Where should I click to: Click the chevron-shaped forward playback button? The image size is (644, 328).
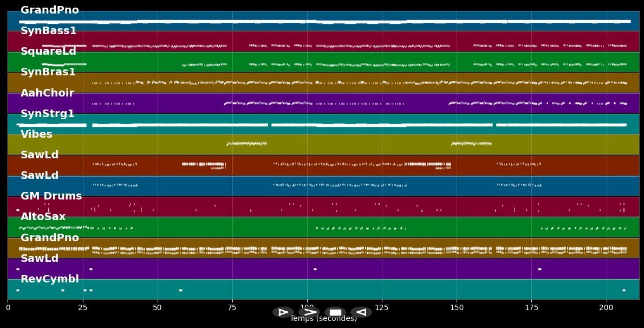309,312
